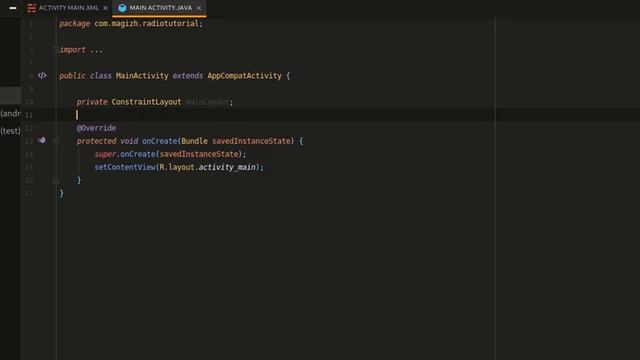The height and width of the screenshot is (360, 640).
Task: Click the Java class icon on the second tab
Action: [x=122, y=8]
